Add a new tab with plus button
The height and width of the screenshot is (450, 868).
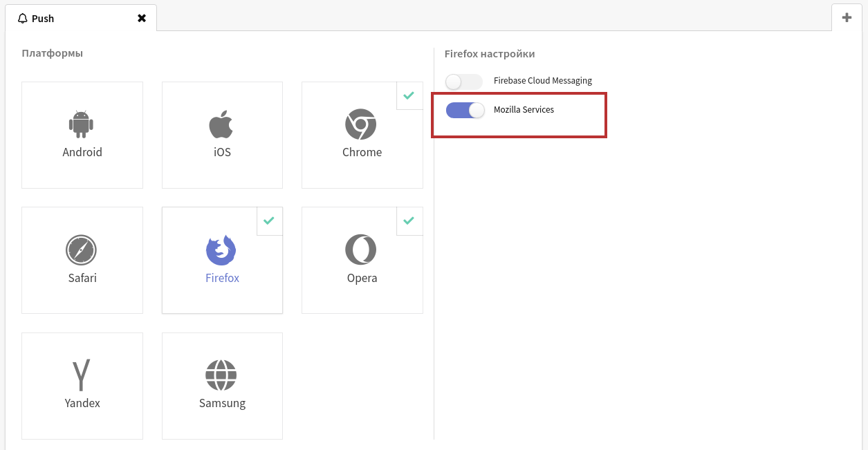coord(847,18)
